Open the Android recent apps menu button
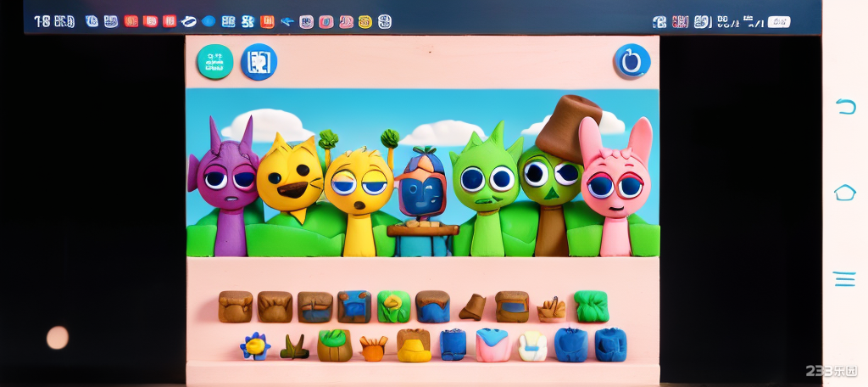 (x=844, y=279)
